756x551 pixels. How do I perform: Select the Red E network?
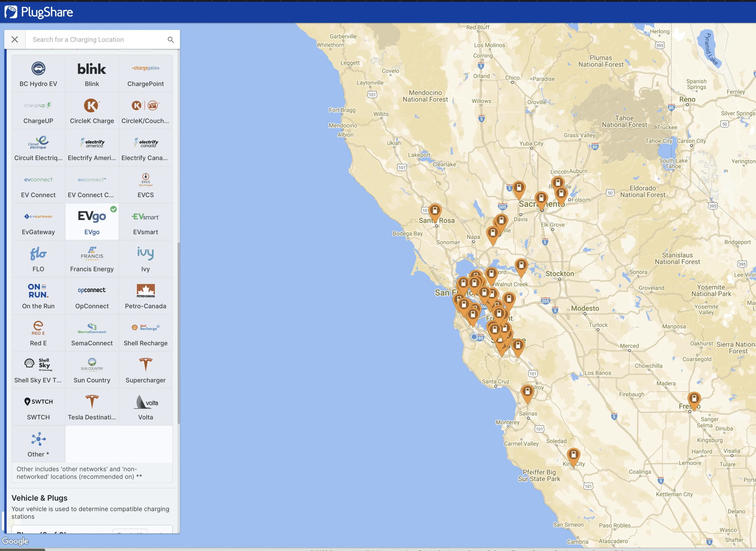(x=38, y=333)
